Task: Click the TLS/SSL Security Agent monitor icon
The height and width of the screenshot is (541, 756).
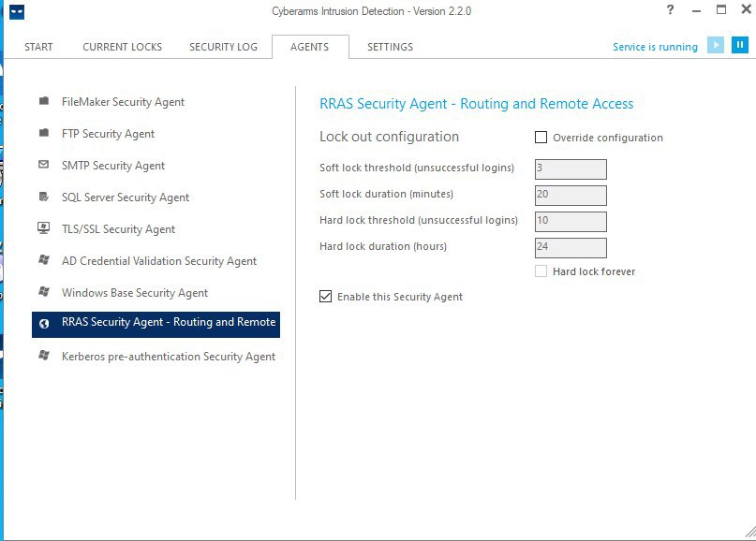Action: coord(44,227)
